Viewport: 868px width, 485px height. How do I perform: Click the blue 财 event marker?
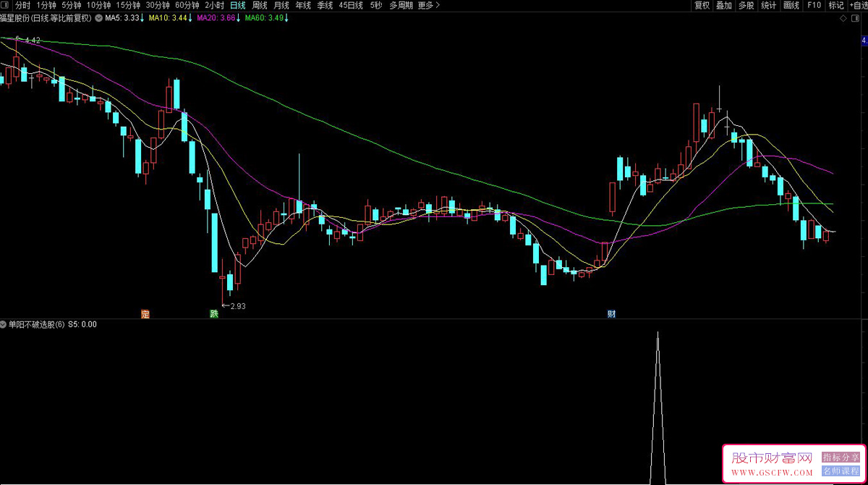[611, 314]
